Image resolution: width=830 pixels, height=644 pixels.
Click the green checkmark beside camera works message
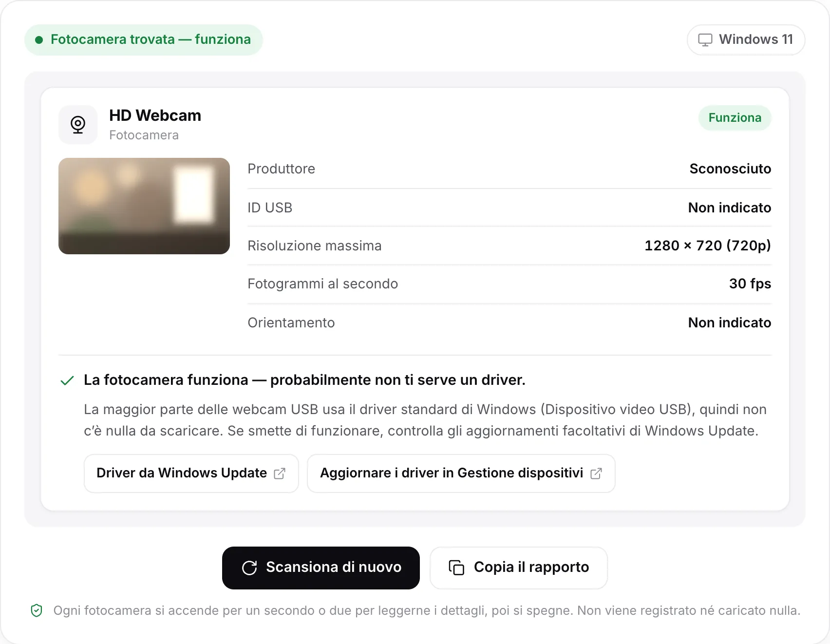click(67, 380)
